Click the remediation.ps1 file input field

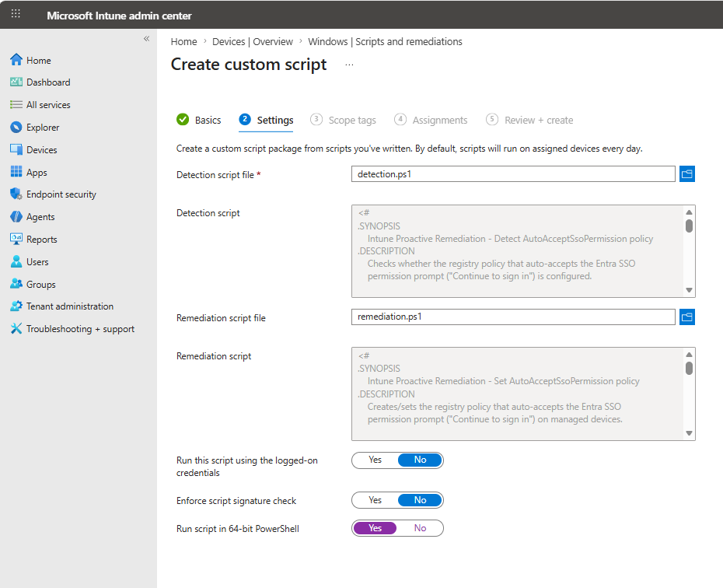click(x=513, y=317)
